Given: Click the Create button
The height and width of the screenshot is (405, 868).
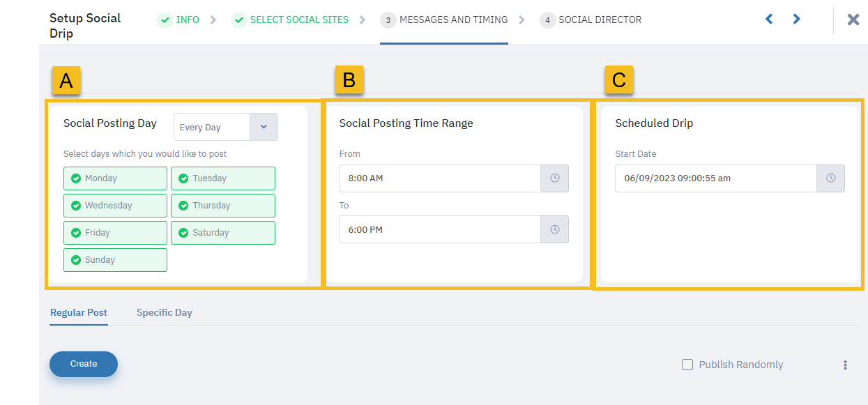Looking at the screenshot, I should [x=84, y=364].
